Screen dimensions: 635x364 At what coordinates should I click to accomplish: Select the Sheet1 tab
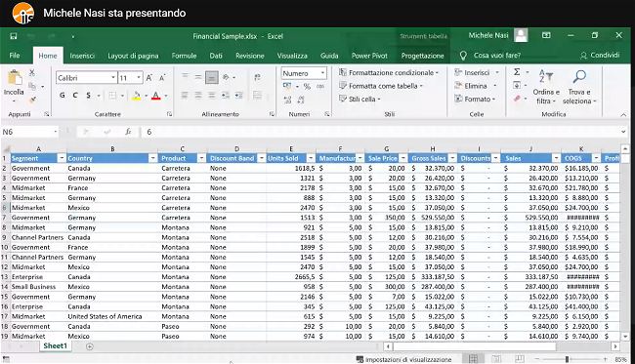click(x=55, y=345)
